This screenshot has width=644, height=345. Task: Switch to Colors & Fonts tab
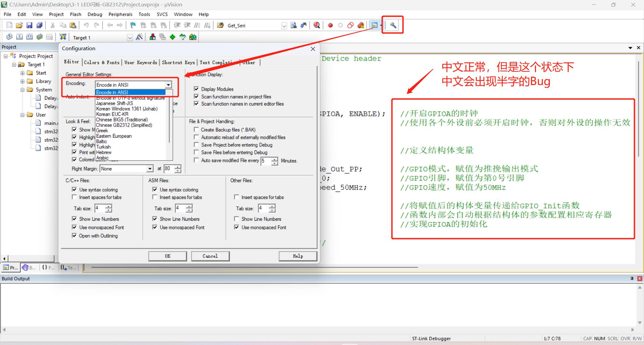pos(102,63)
